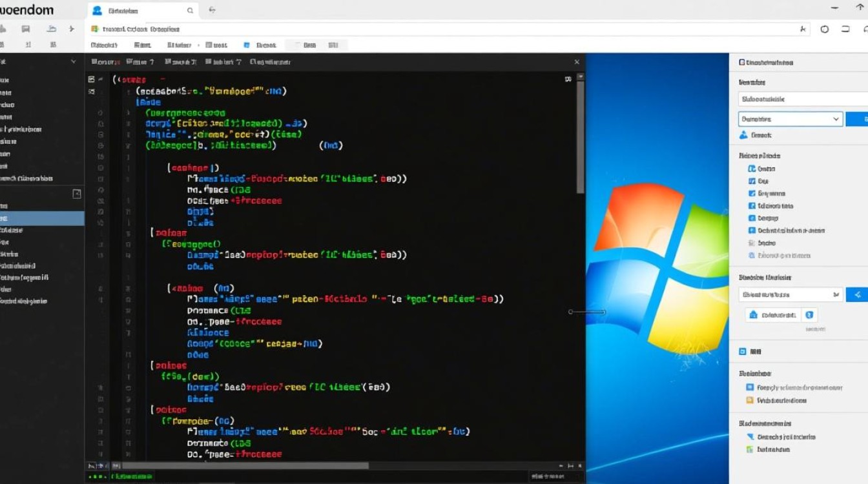This screenshot has height=484, width=868.
Task: Click the back arrow icon beside the tab bar
Action: pyautogui.click(x=212, y=10)
